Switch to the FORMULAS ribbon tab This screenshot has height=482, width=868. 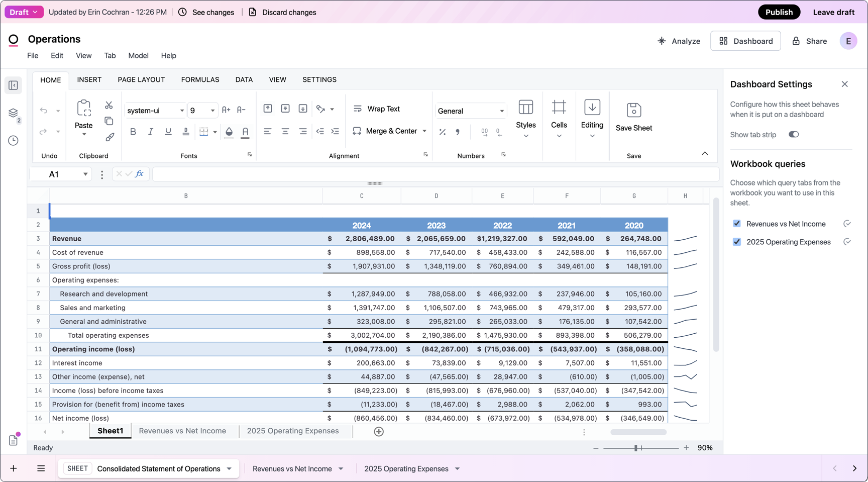coord(200,79)
